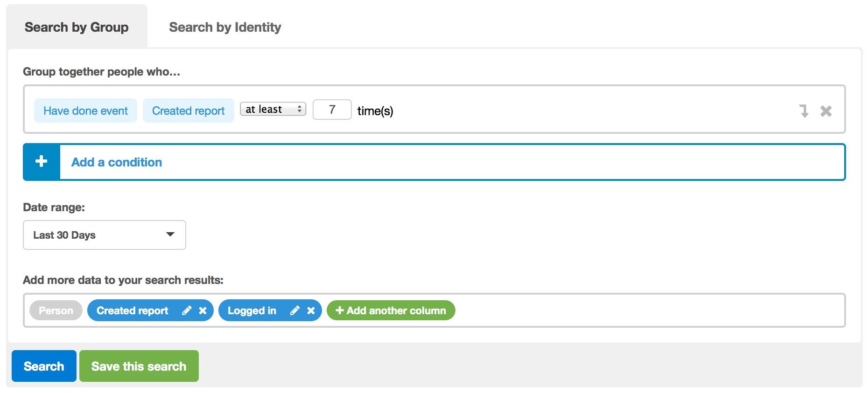Remove the Created report column
868x393 pixels.
203,310
